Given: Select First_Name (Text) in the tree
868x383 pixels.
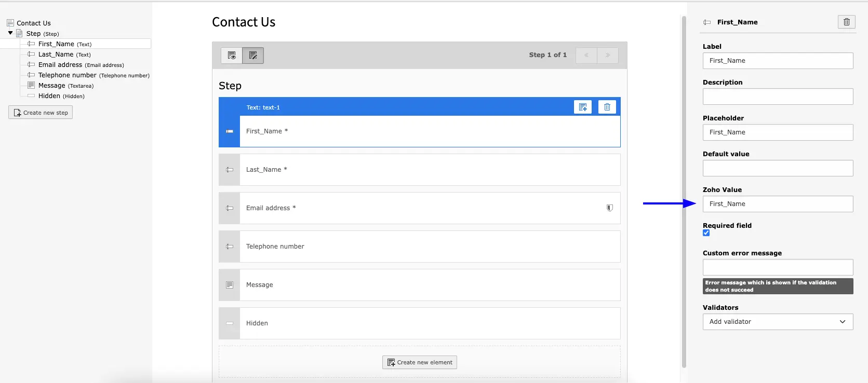Looking at the screenshot, I should tap(65, 44).
